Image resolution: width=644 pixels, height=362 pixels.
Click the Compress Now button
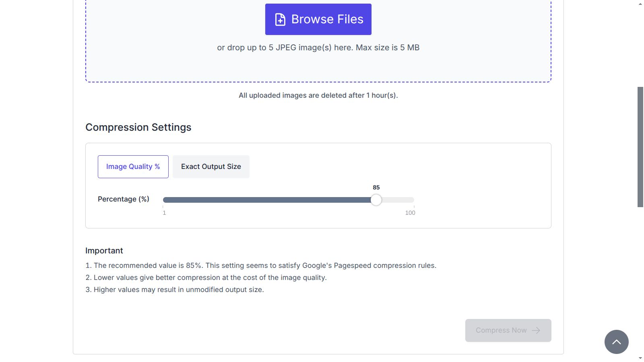pyautogui.click(x=508, y=330)
